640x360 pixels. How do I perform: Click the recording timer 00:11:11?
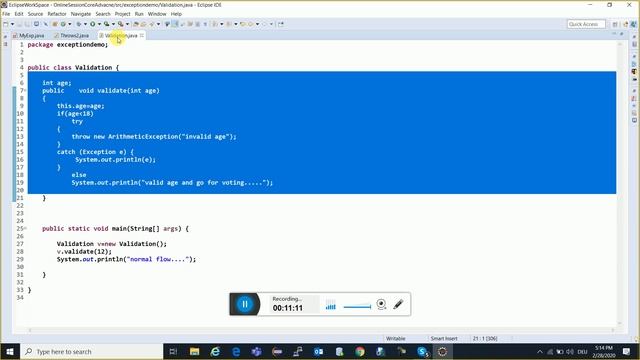point(288,308)
